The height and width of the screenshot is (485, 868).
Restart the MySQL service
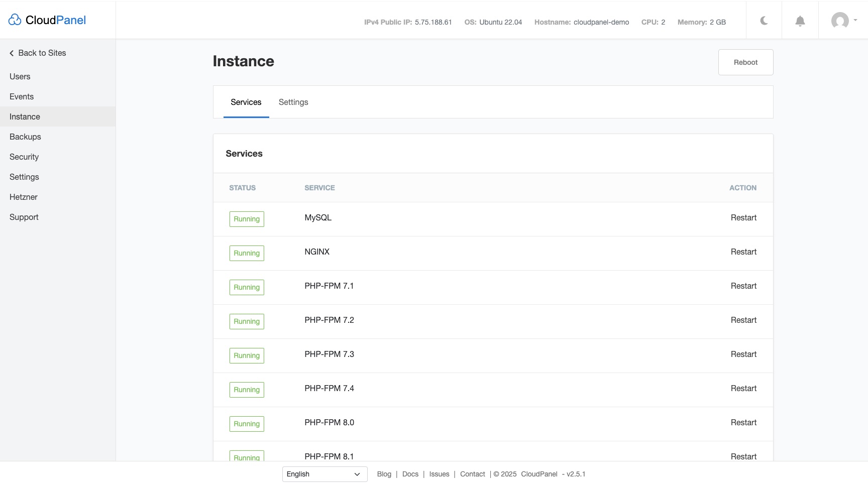pos(743,218)
